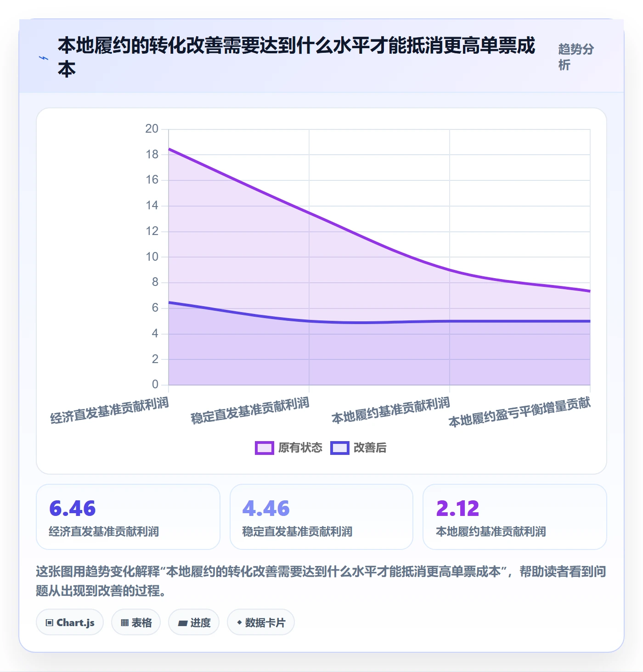Click the y-axis value 0
The image size is (643, 672).
click(155, 385)
